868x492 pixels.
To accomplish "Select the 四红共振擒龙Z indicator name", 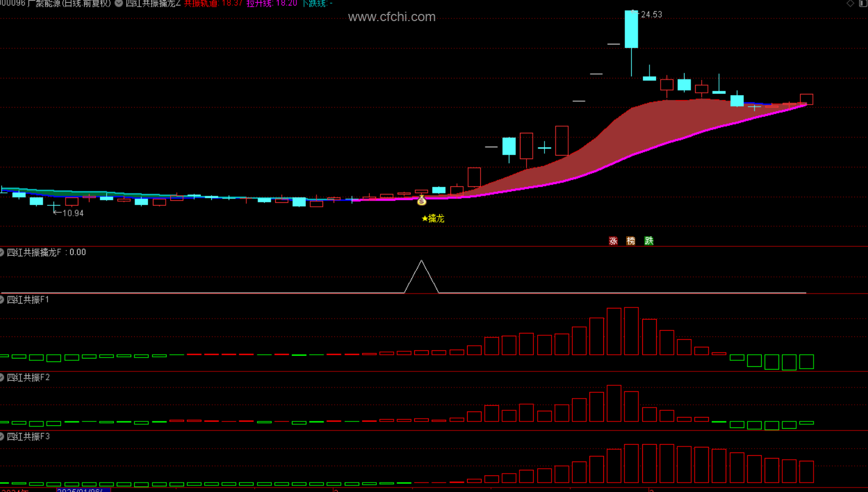I will tap(153, 3).
